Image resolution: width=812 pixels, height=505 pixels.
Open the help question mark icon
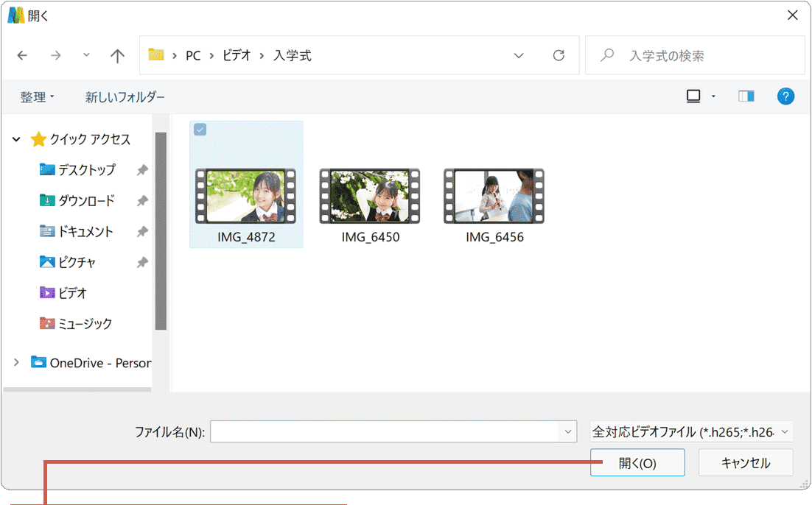click(785, 96)
